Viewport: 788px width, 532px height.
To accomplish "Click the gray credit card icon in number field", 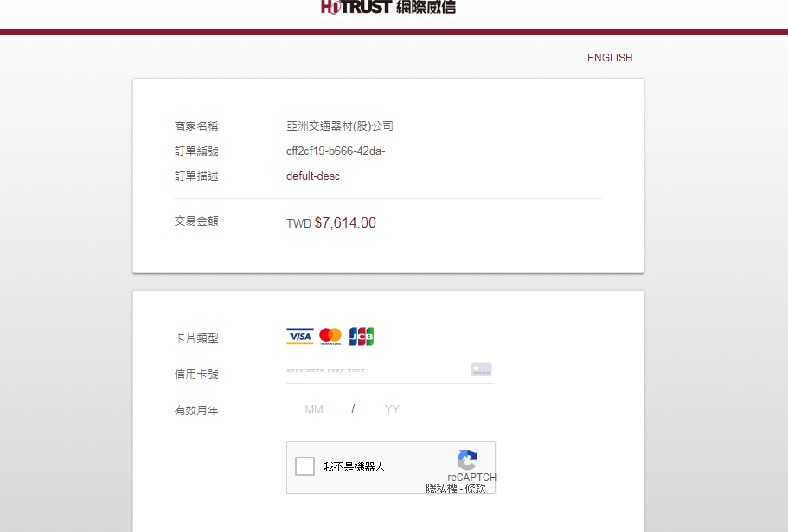I will 482,369.
